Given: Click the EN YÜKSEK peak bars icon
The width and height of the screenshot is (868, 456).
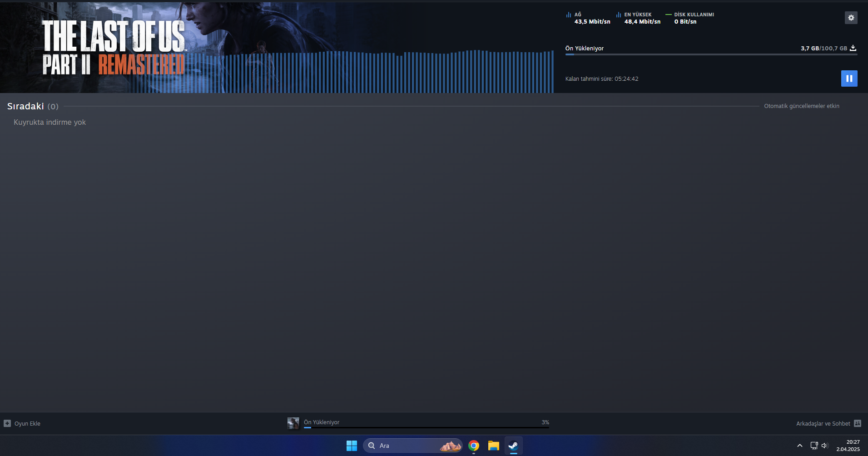Looking at the screenshot, I should (618, 15).
